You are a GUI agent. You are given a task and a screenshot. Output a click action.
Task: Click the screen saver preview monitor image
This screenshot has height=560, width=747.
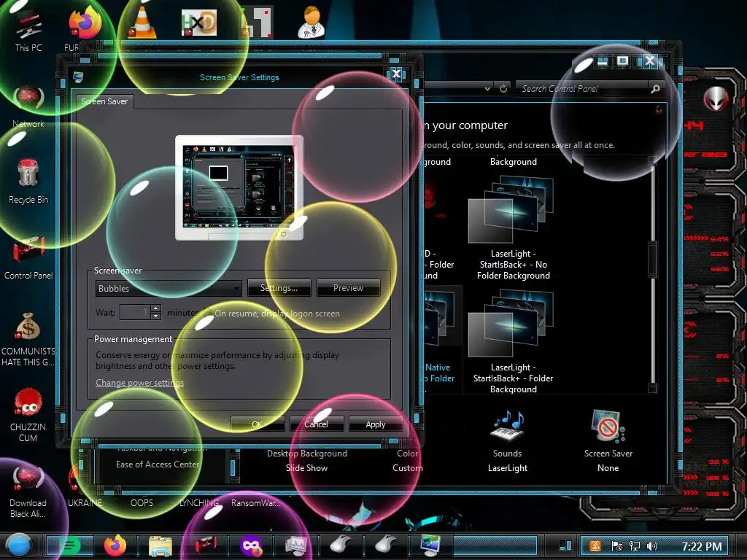point(239,187)
